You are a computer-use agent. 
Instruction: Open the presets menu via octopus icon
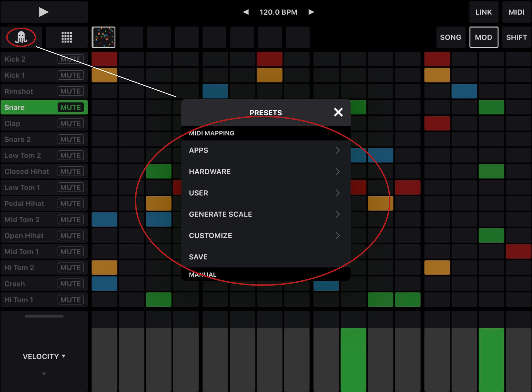click(21, 37)
